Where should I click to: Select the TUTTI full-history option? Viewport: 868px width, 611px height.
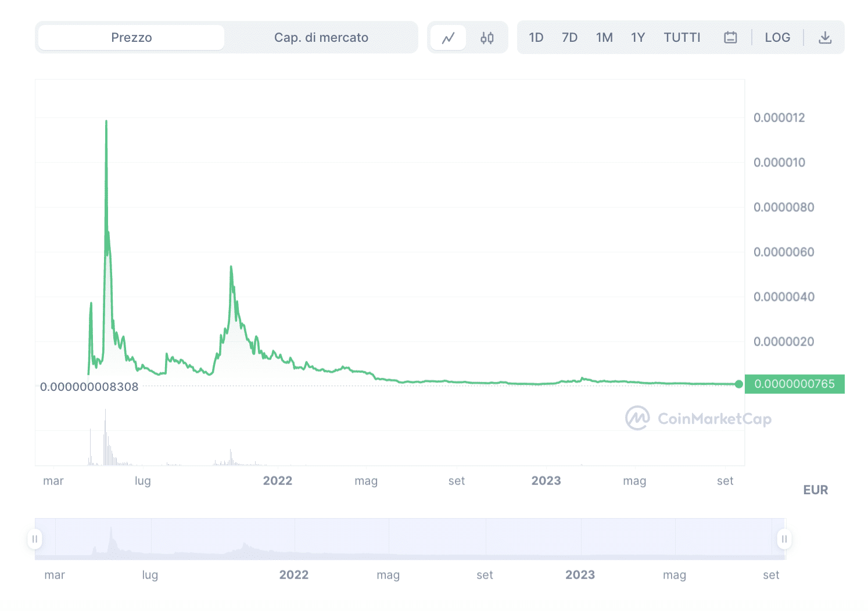pyautogui.click(x=682, y=37)
